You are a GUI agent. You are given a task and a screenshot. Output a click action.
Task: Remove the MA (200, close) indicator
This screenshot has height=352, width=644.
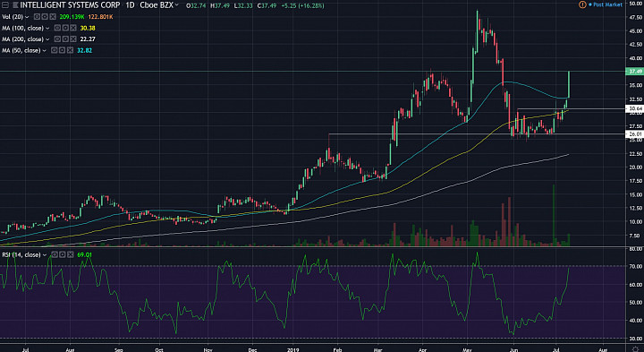(73, 39)
